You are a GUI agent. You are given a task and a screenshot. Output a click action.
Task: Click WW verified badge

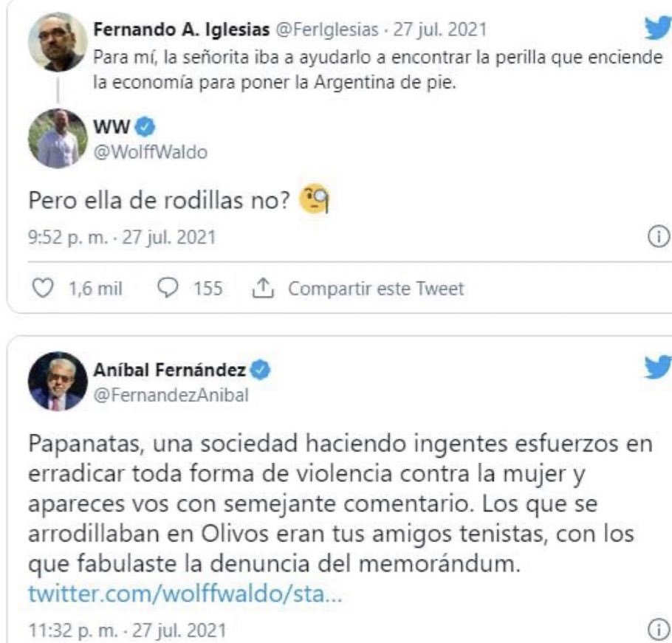pos(145,127)
